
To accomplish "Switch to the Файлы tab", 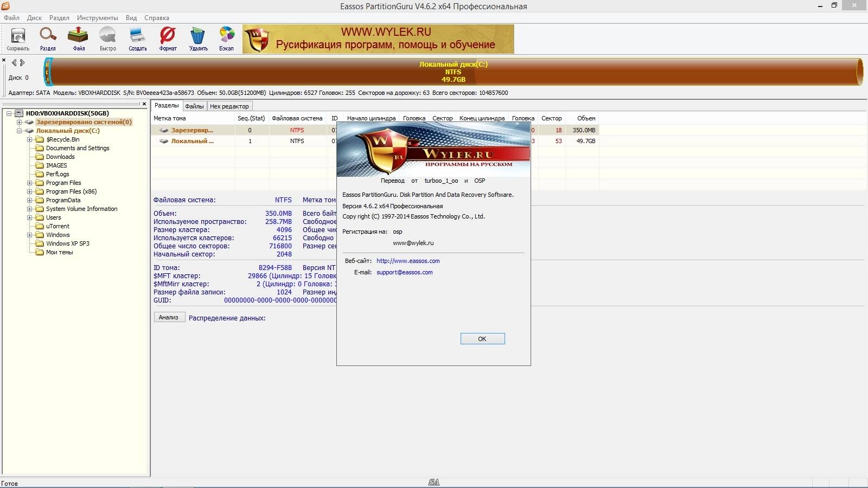I will coord(194,106).
